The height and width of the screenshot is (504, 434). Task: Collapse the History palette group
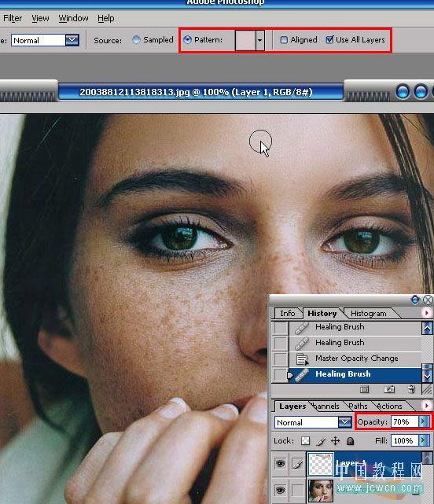click(415, 300)
